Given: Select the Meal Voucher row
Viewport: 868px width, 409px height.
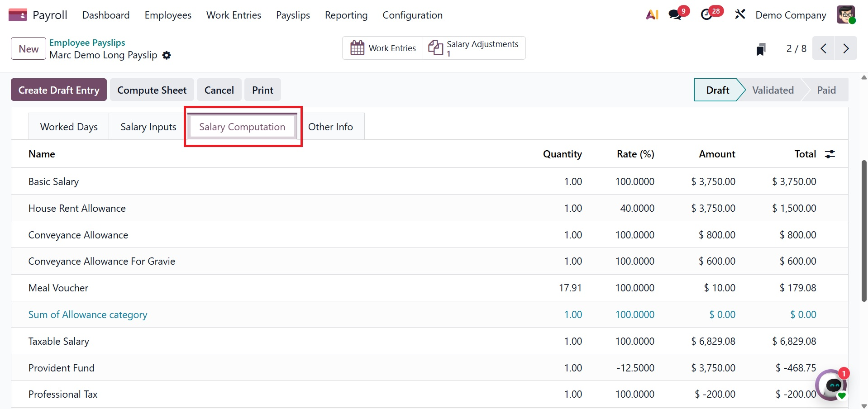Looking at the screenshot, I should click(429, 288).
